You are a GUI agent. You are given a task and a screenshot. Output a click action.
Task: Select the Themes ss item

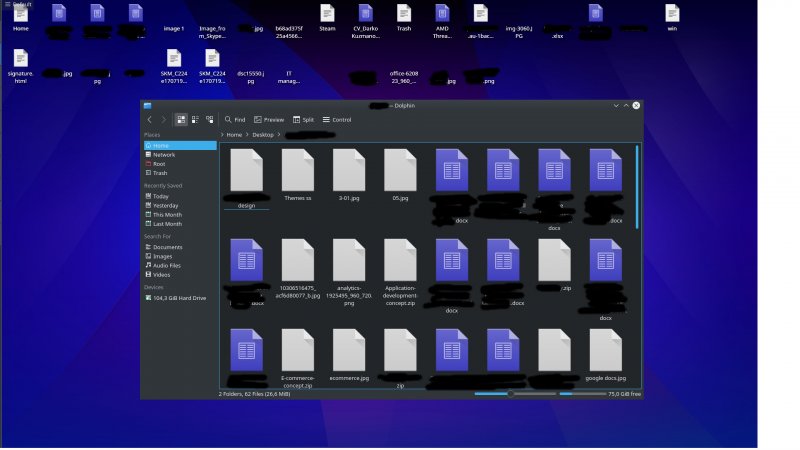[298, 175]
